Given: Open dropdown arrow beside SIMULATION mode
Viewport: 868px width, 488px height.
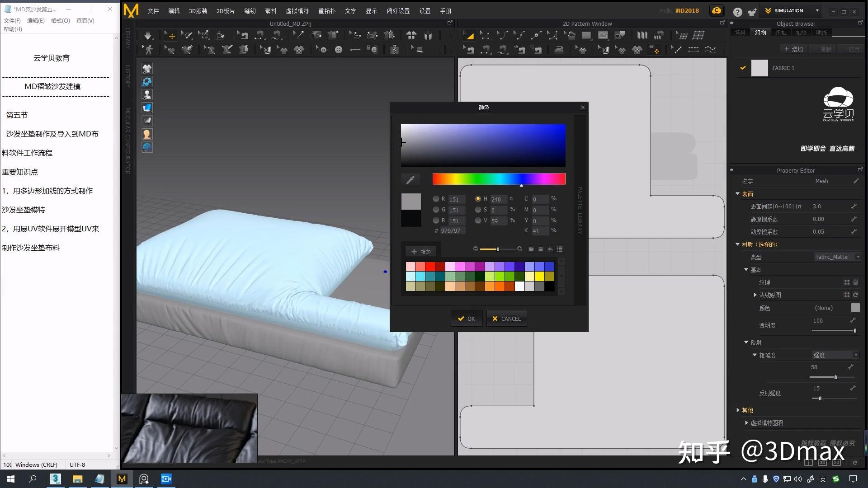Looking at the screenshot, I should click(817, 10).
